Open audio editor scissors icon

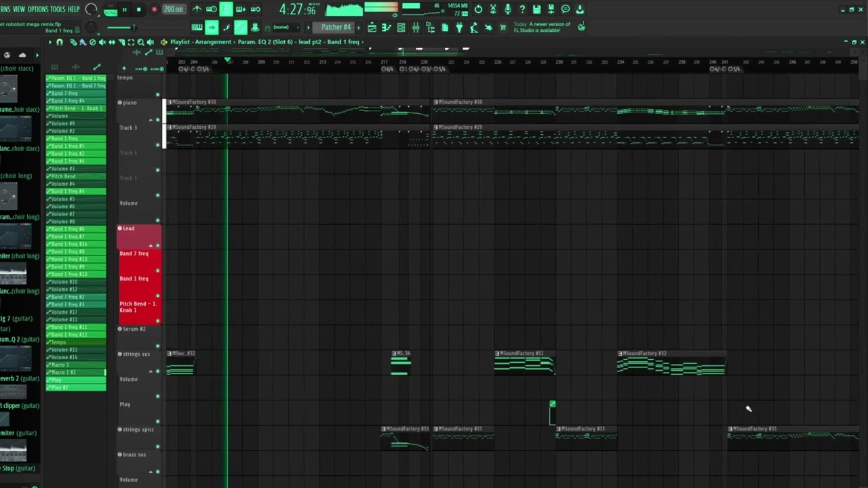coord(493,9)
